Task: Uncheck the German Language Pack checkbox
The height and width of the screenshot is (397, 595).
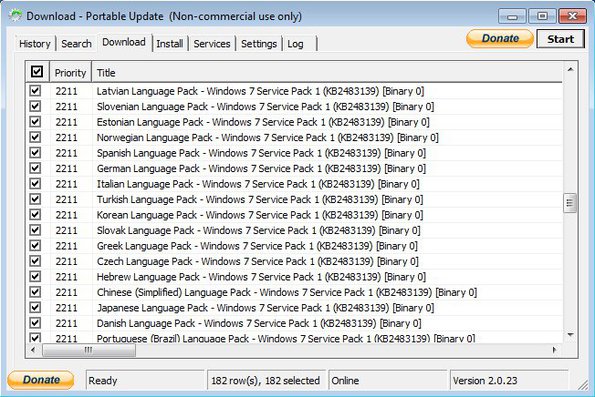Action: coord(35,168)
